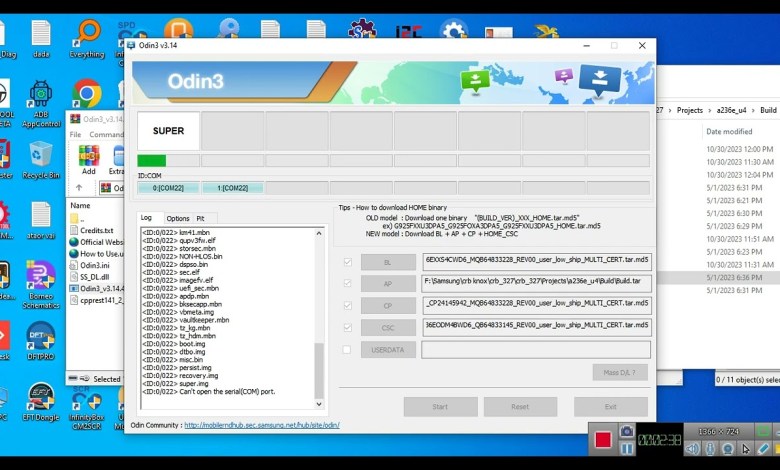Select Official Website entry in WinRAR
This screenshot has height=470, width=780.
pyautogui.click(x=97, y=242)
